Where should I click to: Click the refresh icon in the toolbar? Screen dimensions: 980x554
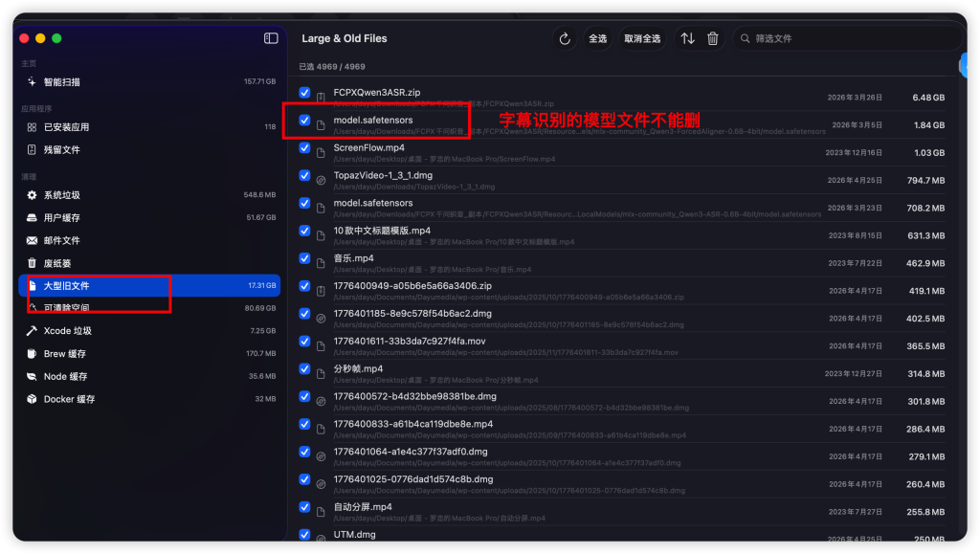tap(565, 38)
